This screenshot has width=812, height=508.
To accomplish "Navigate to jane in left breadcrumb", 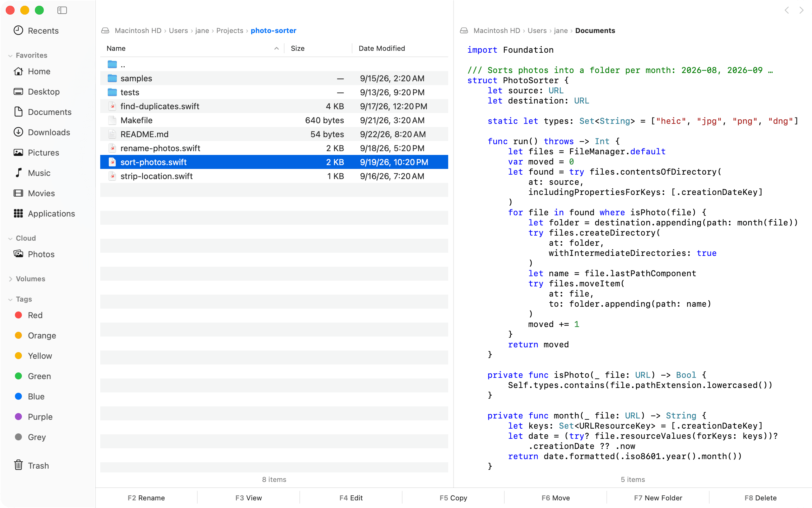I will [202, 30].
